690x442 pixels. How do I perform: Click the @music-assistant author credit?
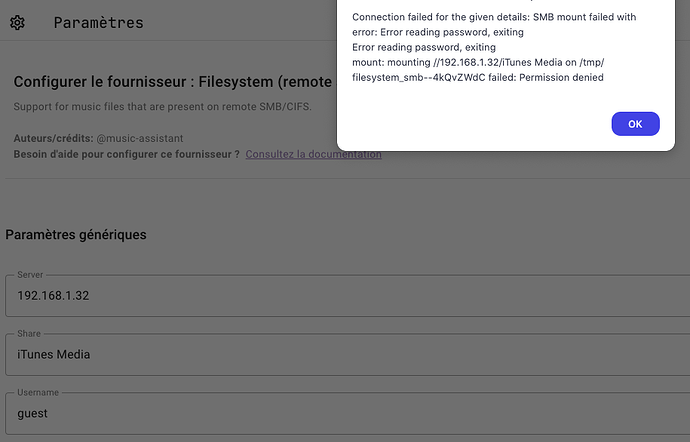[x=139, y=138]
